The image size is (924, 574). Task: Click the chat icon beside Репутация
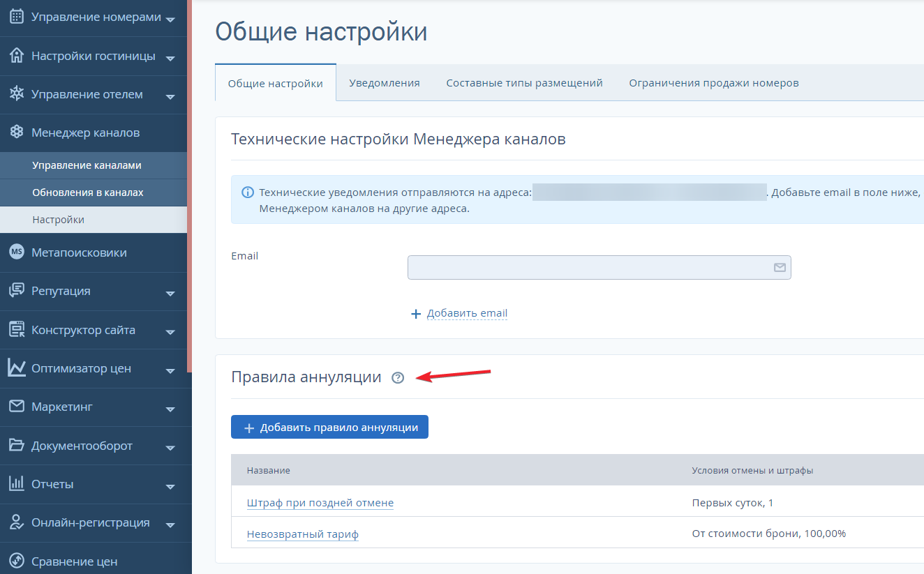click(17, 291)
